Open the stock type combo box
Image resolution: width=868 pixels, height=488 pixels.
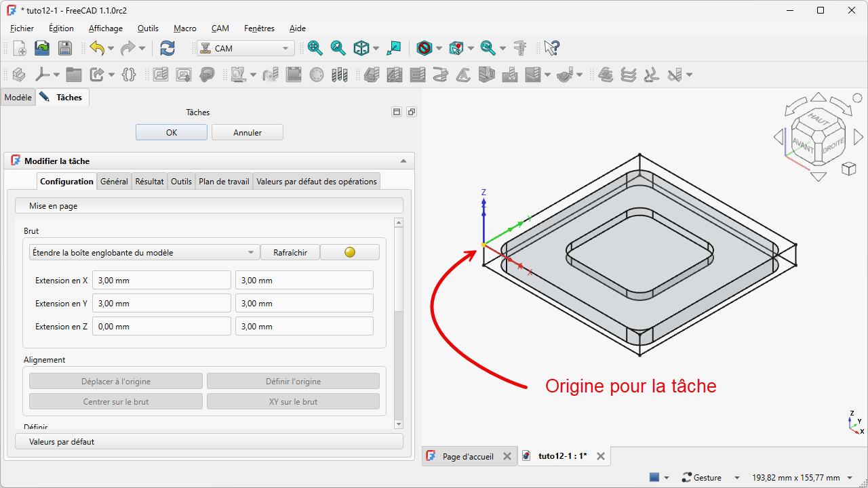[x=144, y=252]
